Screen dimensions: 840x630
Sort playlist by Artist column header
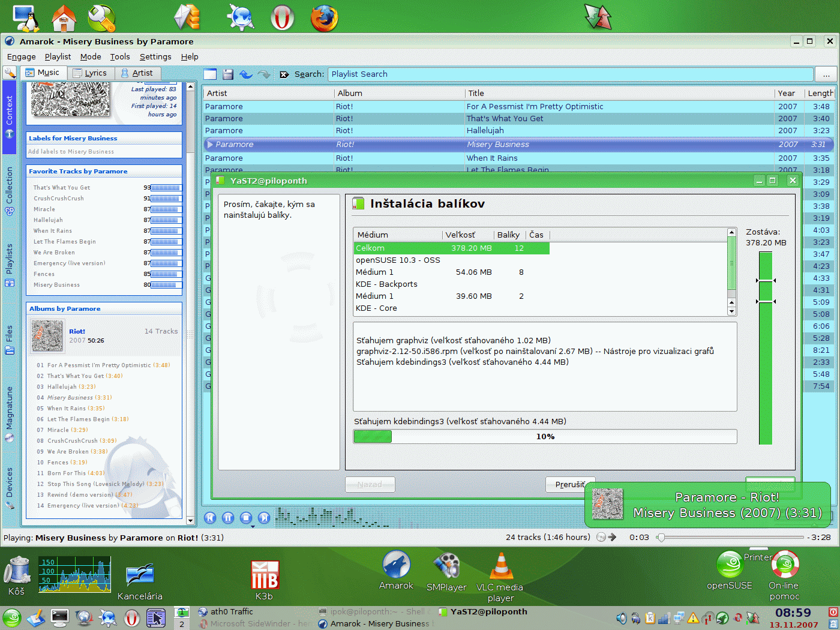click(x=269, y=93)
